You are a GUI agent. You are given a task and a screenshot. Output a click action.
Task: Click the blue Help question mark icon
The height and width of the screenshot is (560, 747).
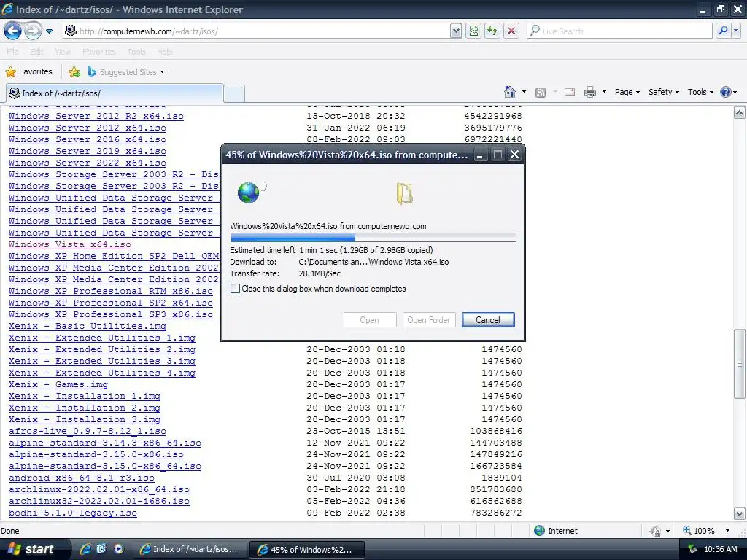click(x=726, y=92)
